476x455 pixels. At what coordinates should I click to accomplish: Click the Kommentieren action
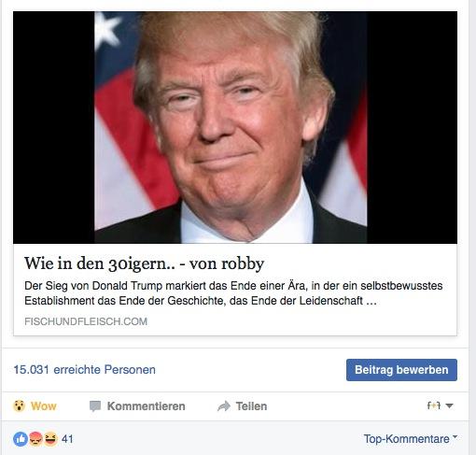137,406
